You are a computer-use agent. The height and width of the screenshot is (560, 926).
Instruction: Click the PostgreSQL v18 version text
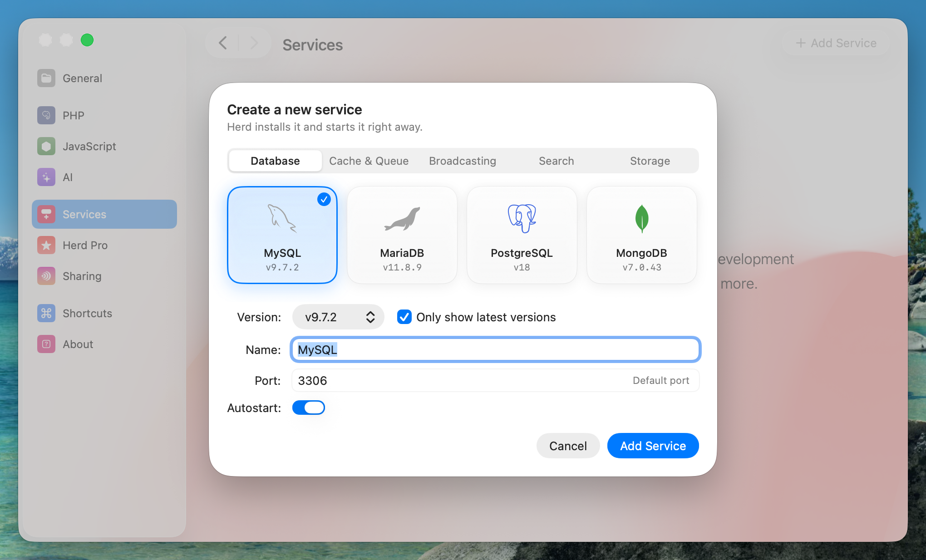[x=522, y=267]
